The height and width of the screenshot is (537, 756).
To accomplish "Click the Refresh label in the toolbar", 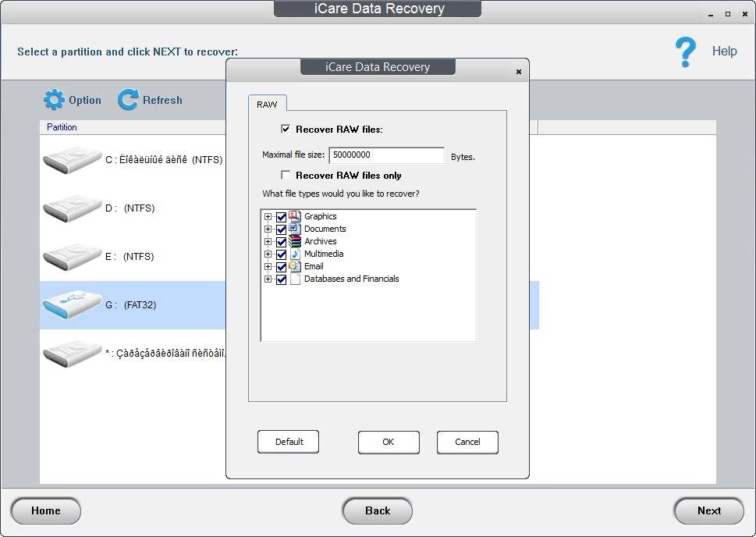I will coord(162,100).
